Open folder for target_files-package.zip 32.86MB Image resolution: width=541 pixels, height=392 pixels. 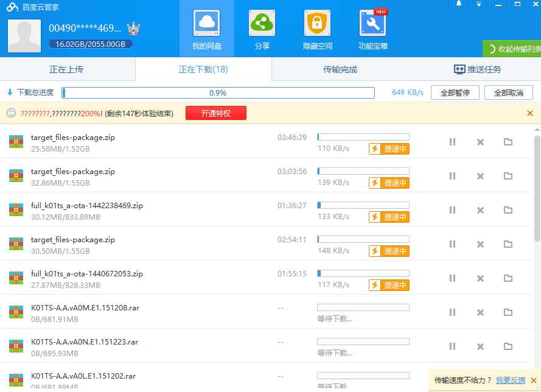pos(508,176)
